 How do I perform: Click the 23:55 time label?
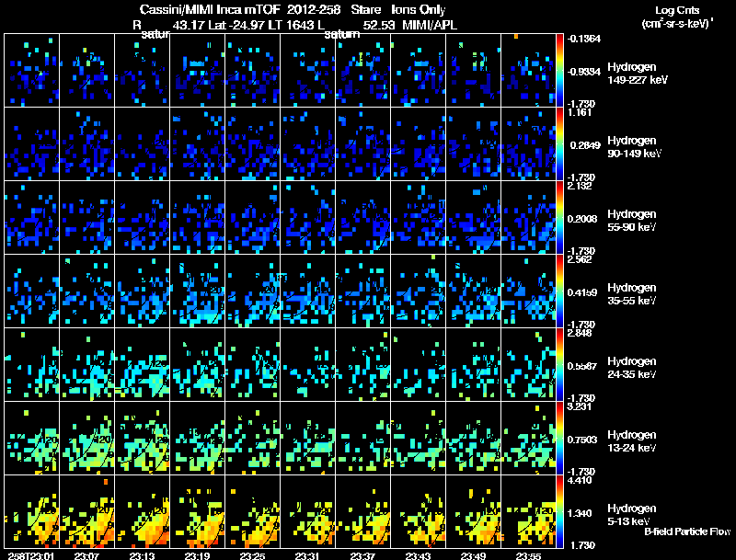(528, 555)
